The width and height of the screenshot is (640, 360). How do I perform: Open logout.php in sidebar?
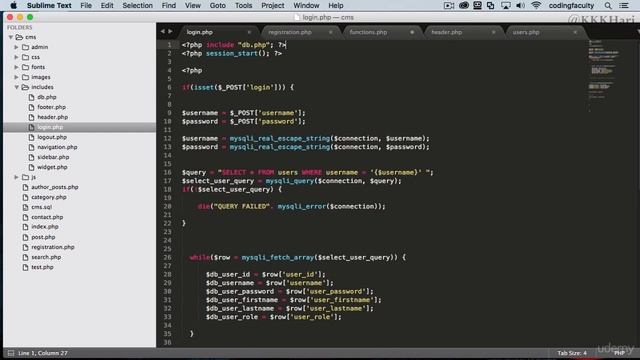click(52, 137)
